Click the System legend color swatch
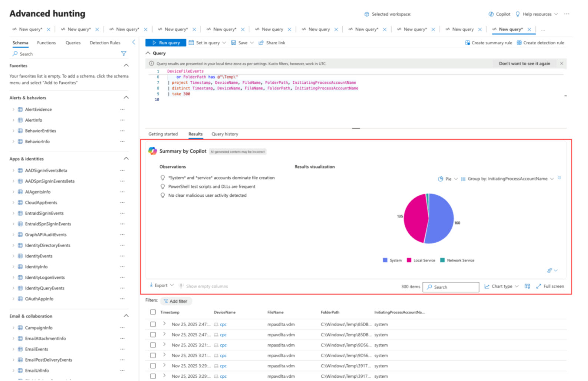The height and width of the screenshot is (381, 588). [385, 260]
